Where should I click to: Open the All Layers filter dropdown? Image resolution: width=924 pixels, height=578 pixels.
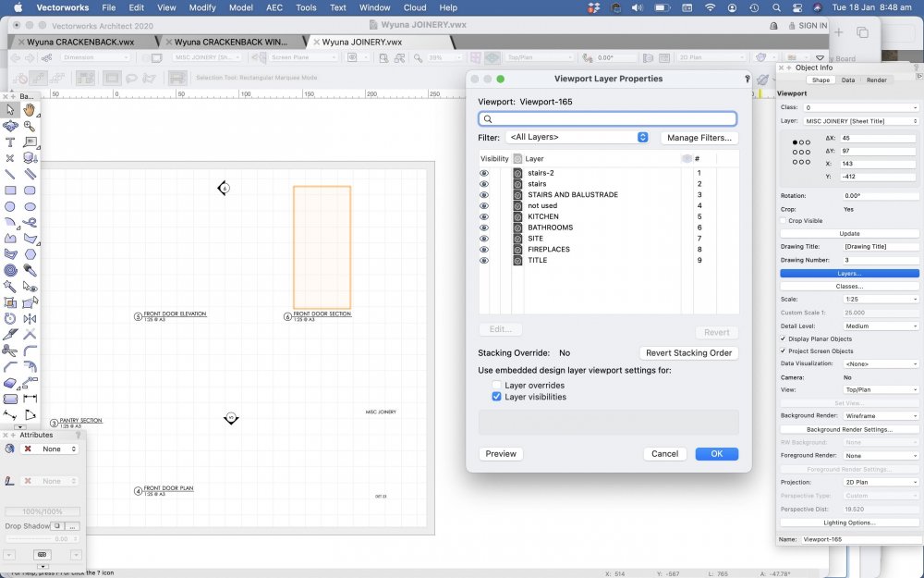(x=578, y=138)
